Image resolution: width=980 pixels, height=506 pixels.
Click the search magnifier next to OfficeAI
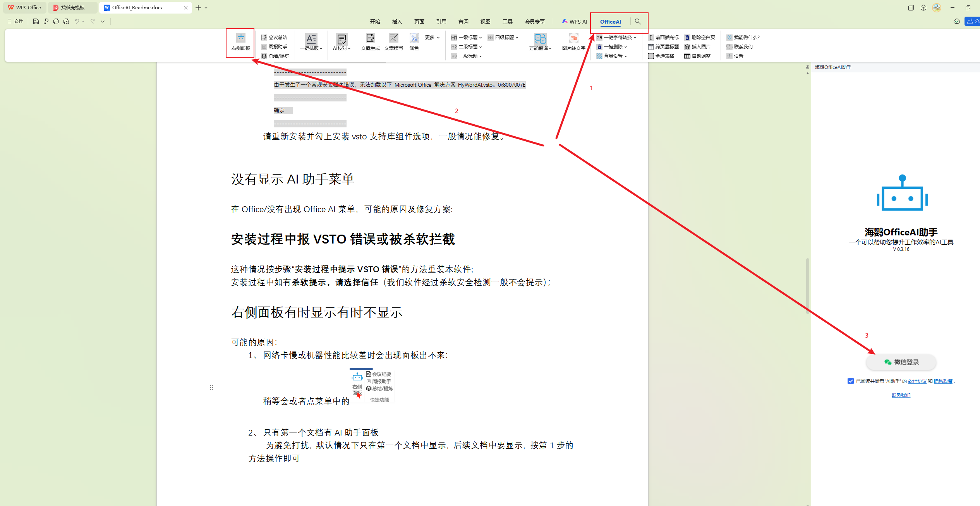[x=638, y=22]
